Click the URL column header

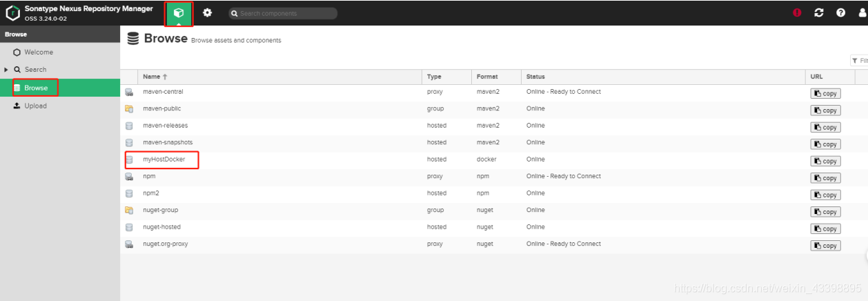coord(830,77)
